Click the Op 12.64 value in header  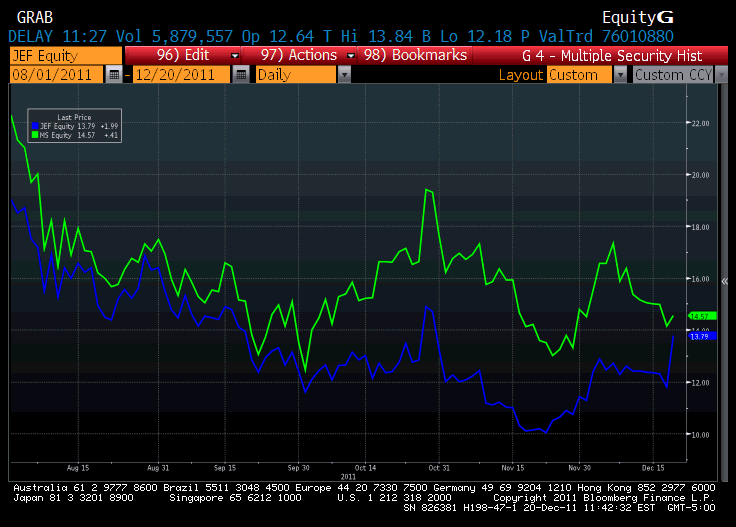tap(278, 36)
